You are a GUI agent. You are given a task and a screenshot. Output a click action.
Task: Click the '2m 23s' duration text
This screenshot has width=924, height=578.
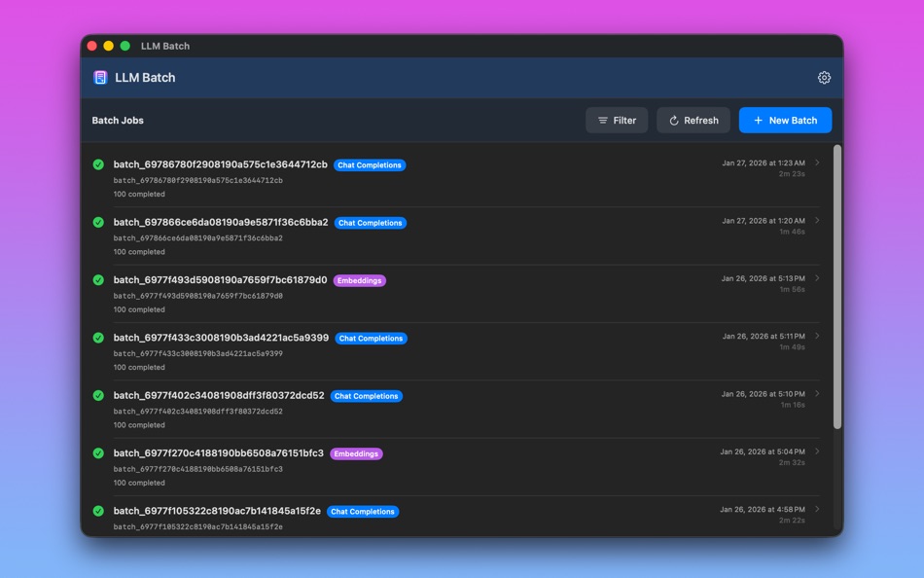pyautogui.click(x=792, y=174)
